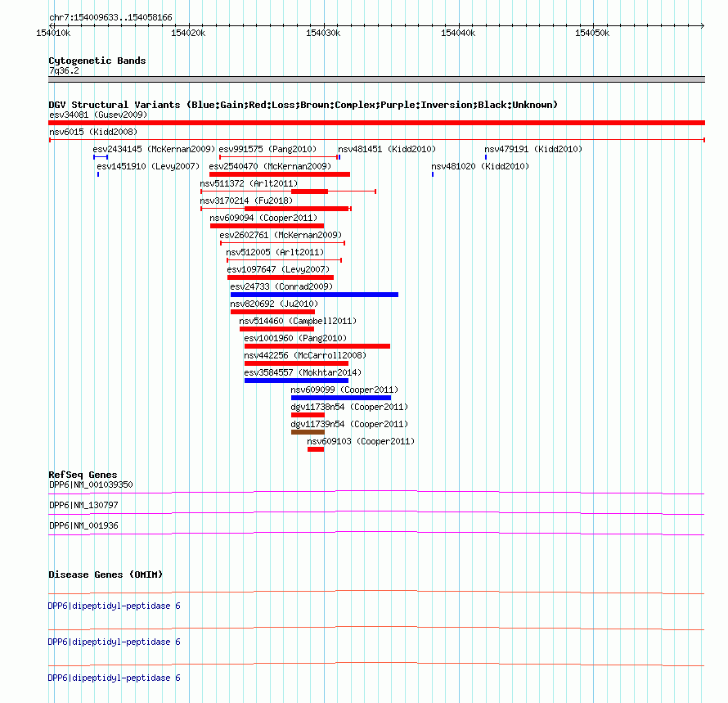Open the nsv609099 (Cooper2011) variant

[344, 390]
